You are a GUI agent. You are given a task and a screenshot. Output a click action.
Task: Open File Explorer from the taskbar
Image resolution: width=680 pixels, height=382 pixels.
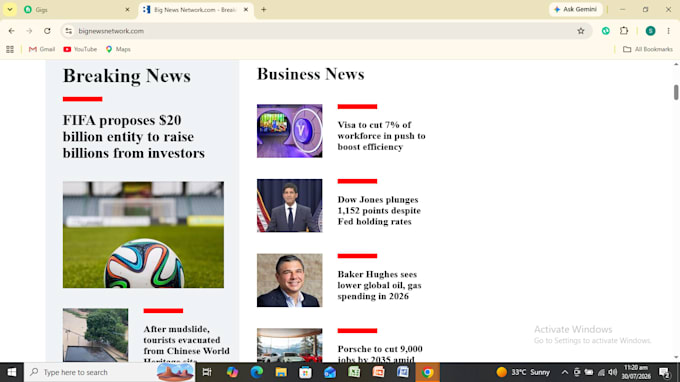pos(281,372)
